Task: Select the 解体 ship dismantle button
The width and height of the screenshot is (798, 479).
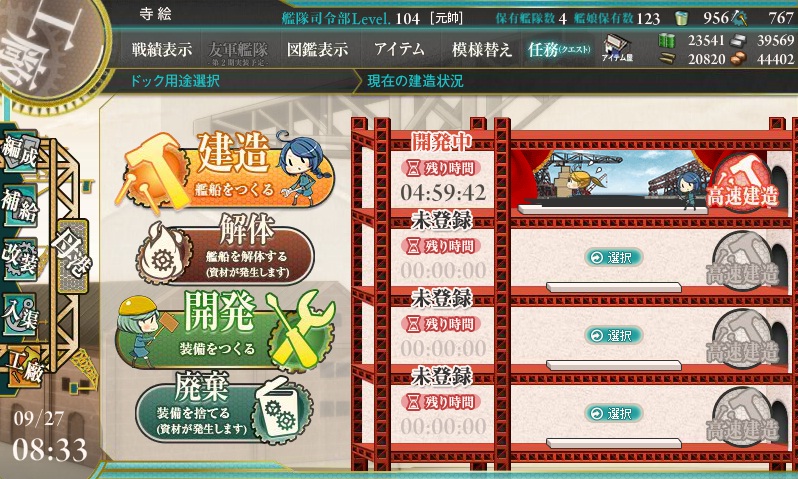Action: 225,249
